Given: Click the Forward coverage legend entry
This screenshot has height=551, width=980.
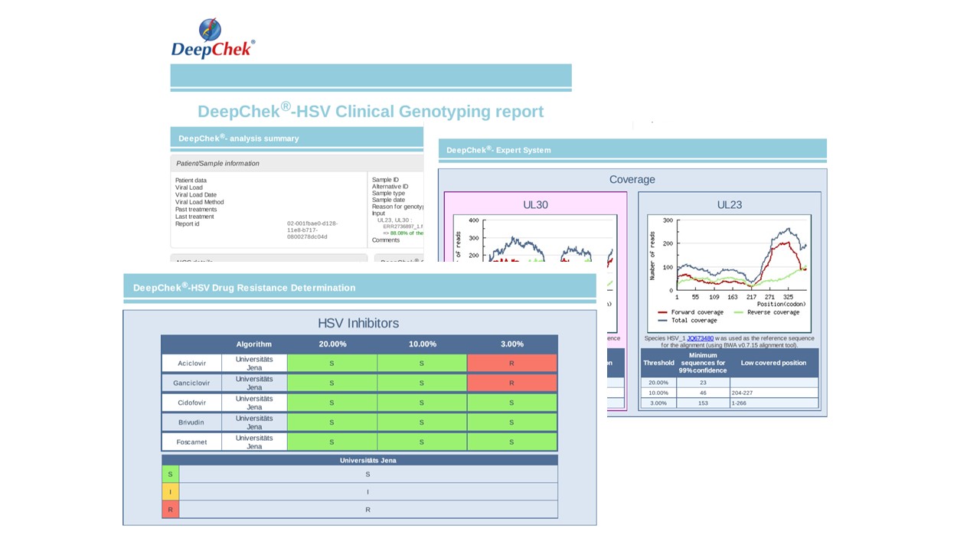Looking at the screenshot, I should click(691, 312).
